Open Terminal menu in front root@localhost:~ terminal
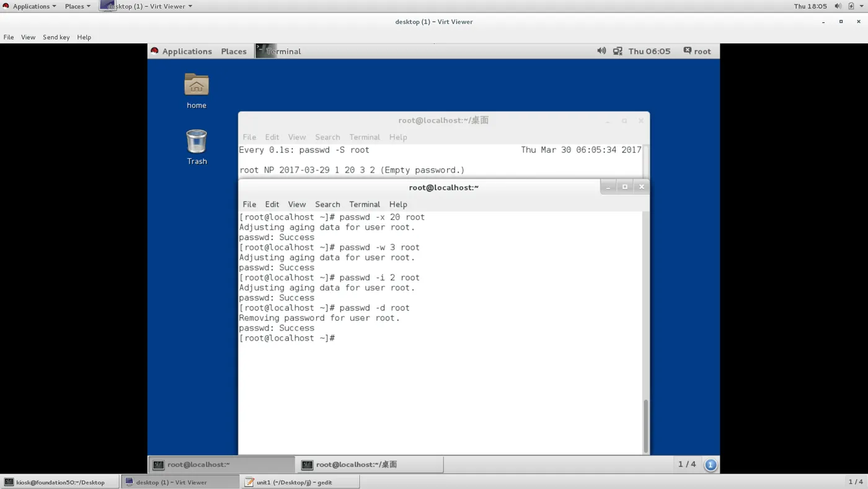This screenshot has width=868, height=489. click(x=365, y=204)
